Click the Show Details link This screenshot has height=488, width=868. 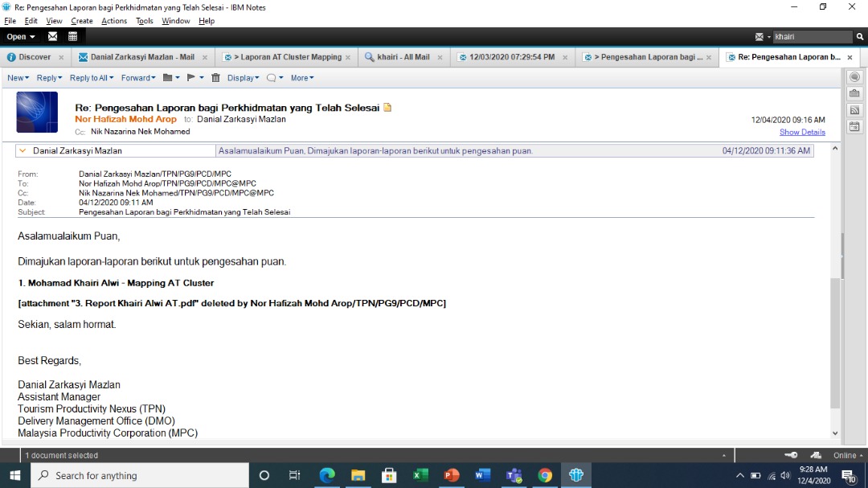(801, 132)
